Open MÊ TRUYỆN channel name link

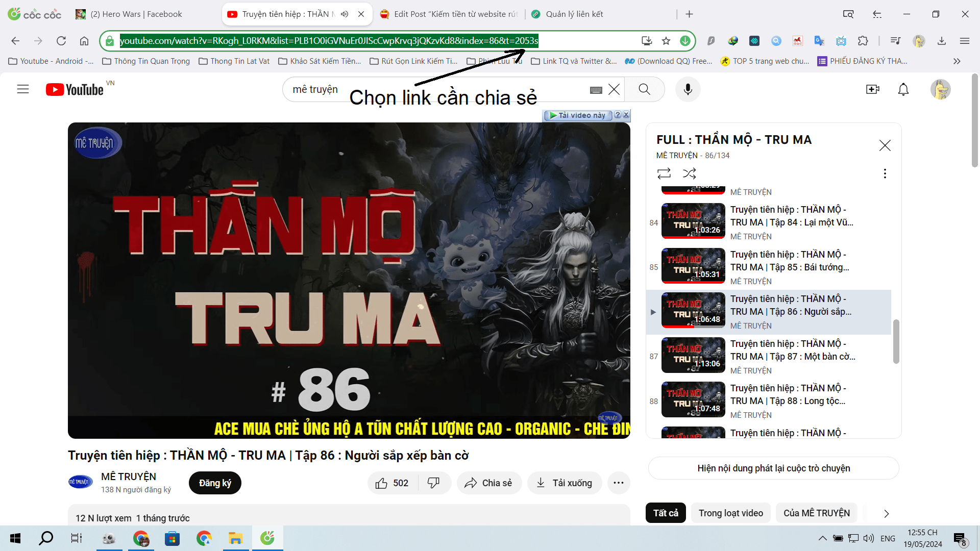(x=129, y=477)
